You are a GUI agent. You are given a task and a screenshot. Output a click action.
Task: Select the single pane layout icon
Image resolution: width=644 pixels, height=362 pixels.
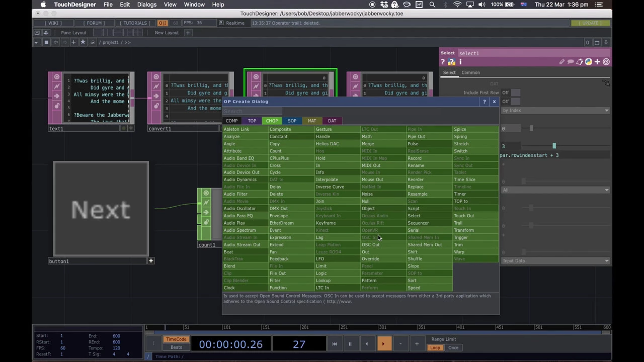[x=98, y=33]
